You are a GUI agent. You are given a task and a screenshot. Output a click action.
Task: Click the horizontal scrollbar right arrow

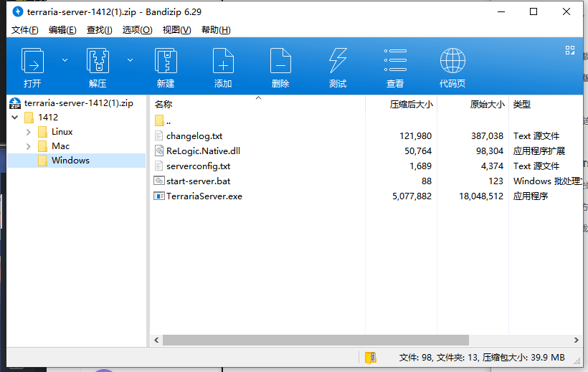click(x=577, y=340)
